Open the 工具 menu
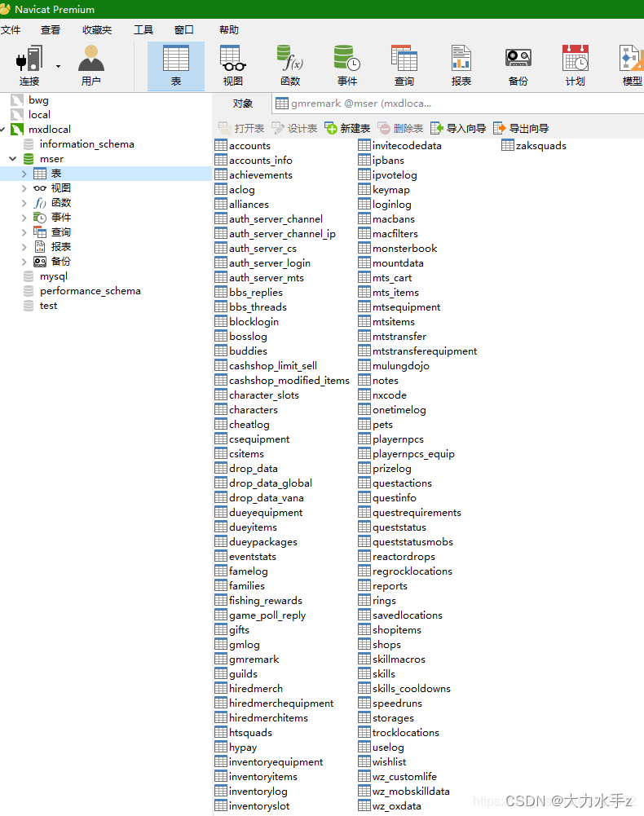The image size is (644, 816). (x=143, y=29)
